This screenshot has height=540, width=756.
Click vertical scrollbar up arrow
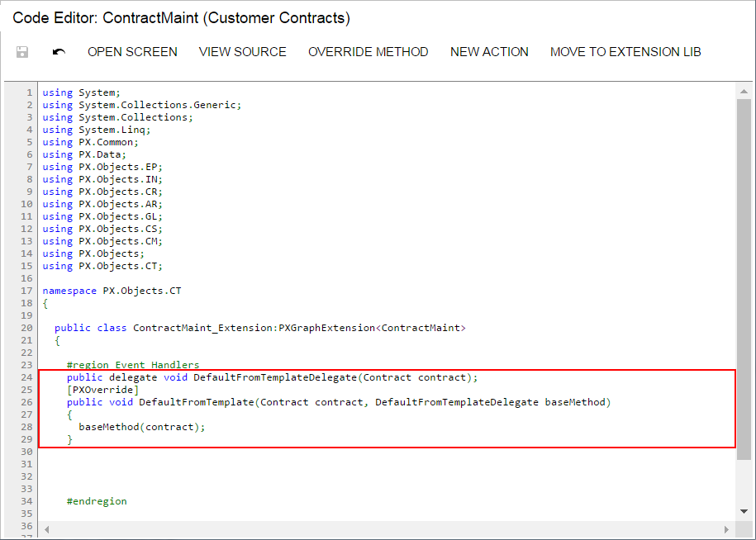(x=744, y=92)
